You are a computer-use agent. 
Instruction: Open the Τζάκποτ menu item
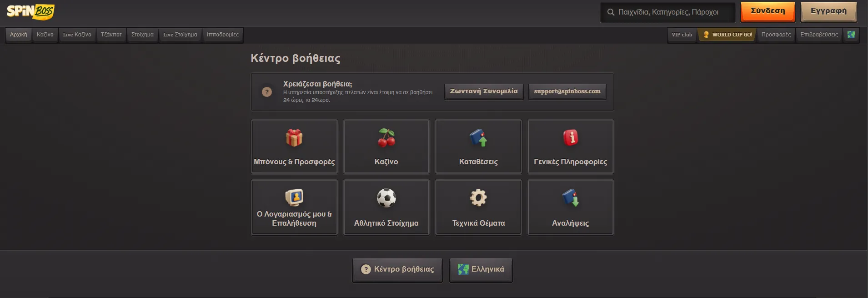pos(111,35)
